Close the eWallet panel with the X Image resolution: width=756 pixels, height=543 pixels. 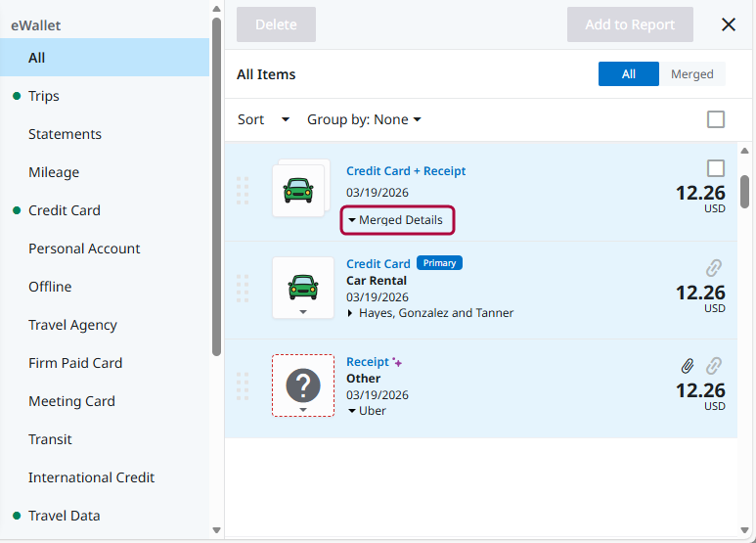tap(729, 24)
